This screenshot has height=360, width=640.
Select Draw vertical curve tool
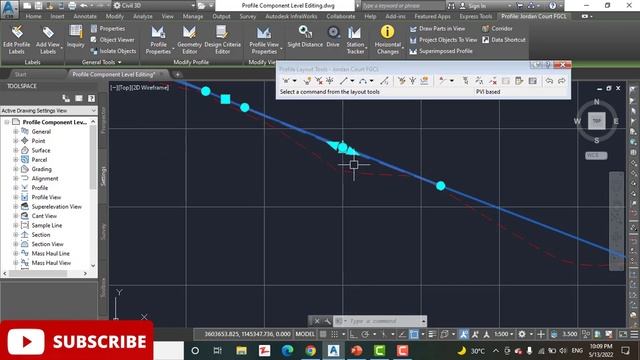click(363, 81)
